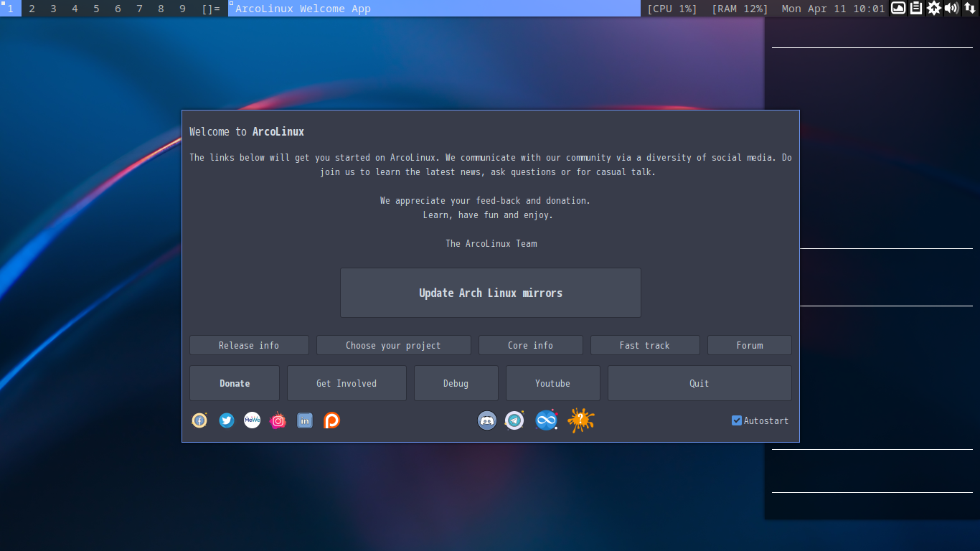Open the ArcoLinux Facebook page icon
The width and height of the screenshot is (980, 551).
click(x=199, y=420)
